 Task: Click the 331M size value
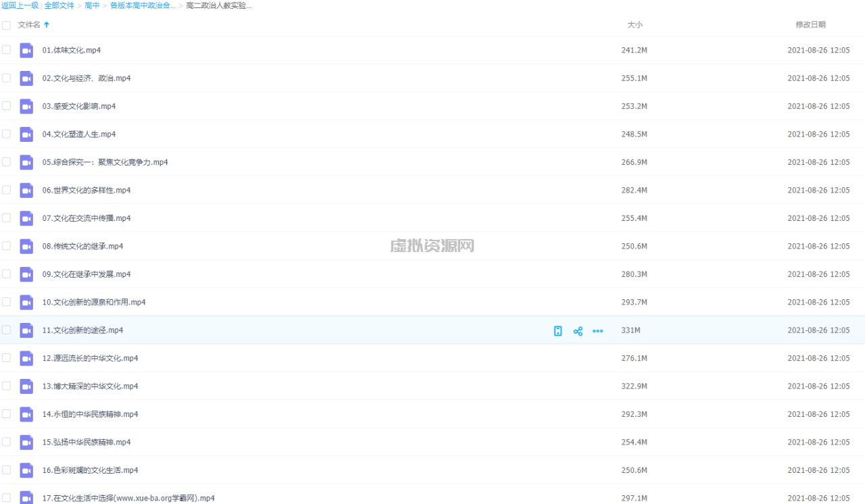[631, 330]
